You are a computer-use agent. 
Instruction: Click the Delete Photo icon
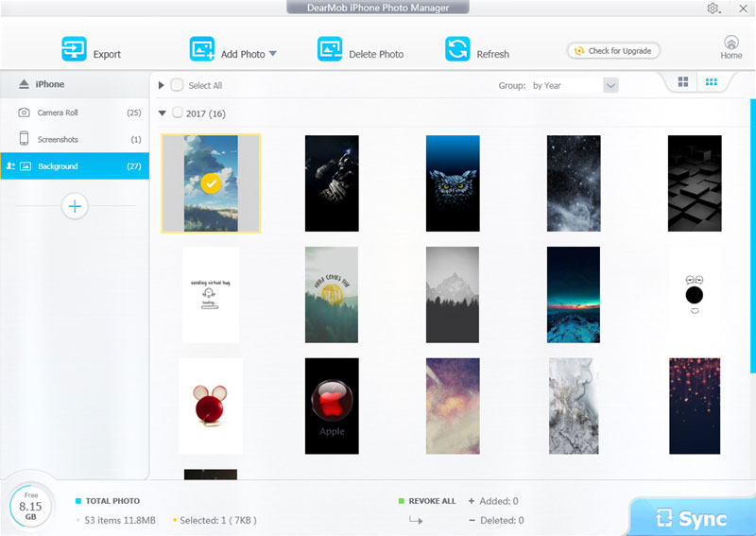(330, 49)
